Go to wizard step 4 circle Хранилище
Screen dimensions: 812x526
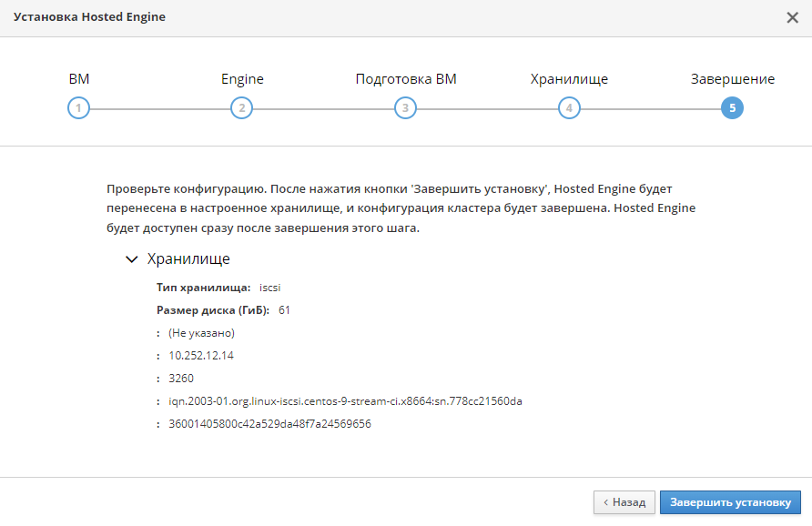click(569, 108)
